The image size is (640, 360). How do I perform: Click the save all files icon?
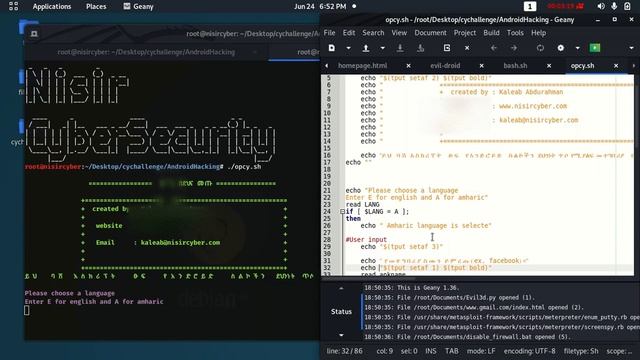pyautogui.click(x=421, y=48)
